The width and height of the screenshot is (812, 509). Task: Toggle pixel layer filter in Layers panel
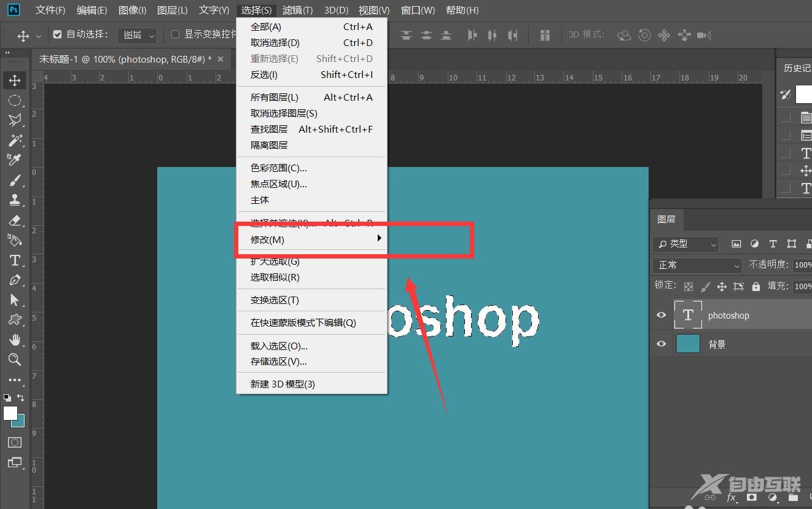point(736,244)
